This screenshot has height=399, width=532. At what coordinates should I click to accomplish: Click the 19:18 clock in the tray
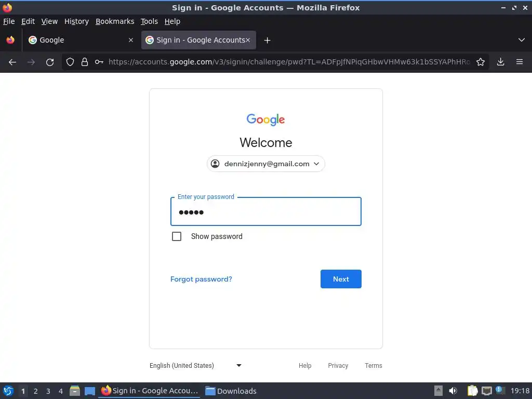[x=520, y=391]
